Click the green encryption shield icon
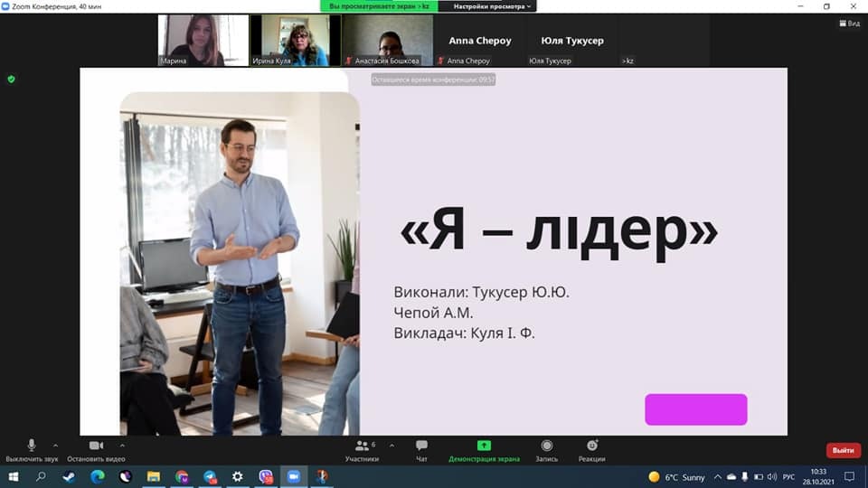868x488 pixels. [11, 80]
